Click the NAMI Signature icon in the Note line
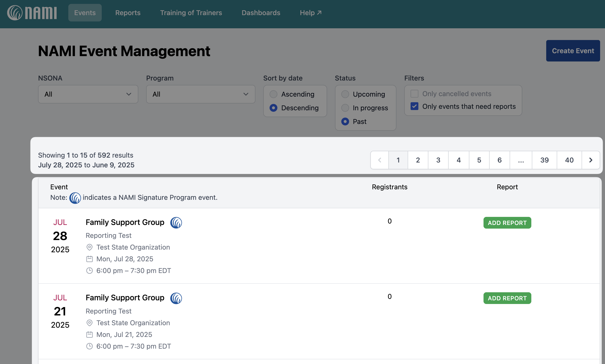605x364 pixels. pos(75,198)
